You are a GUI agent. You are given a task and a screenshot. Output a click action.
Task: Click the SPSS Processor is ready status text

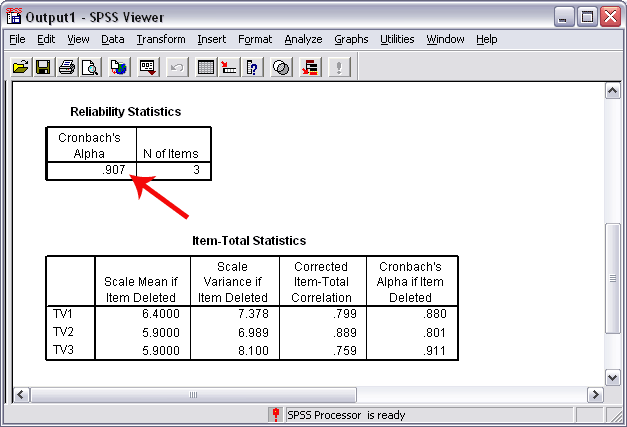(346, 415)
